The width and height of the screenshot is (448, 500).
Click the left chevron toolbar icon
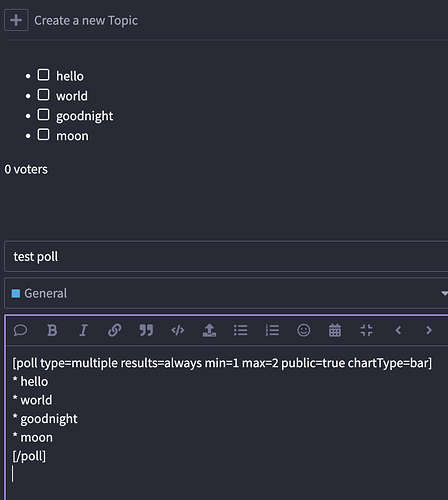398,330
